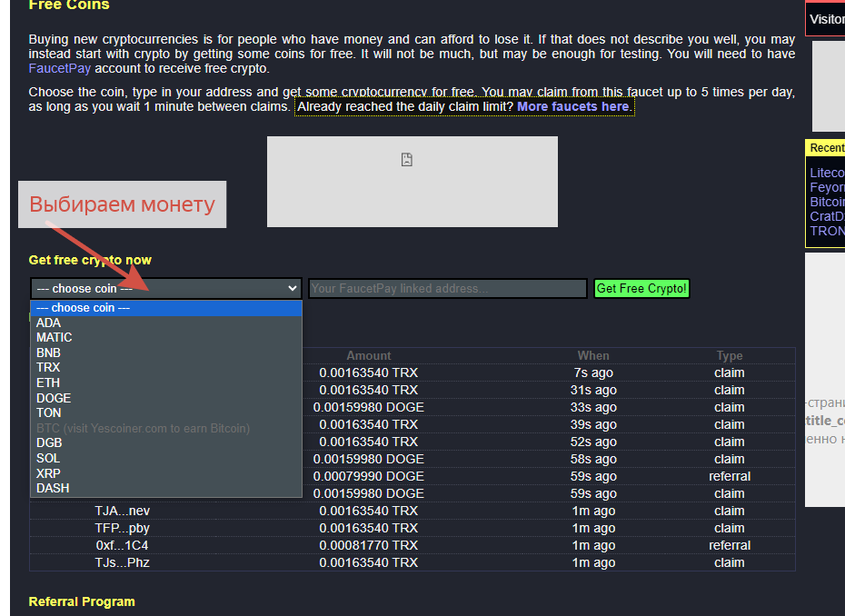Click the highlighted choose coin placeholder option
This screenshot has height=616, width=845.
click(166, 308)
